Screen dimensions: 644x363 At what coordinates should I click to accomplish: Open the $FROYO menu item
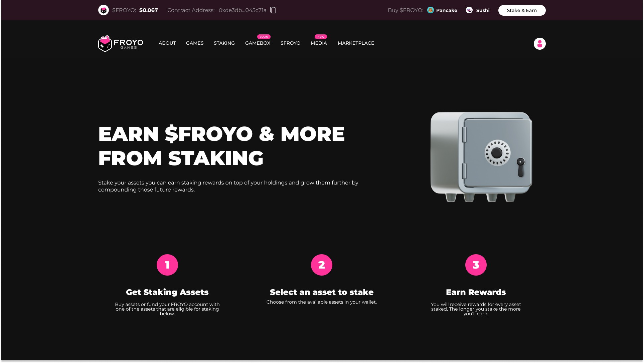[290, 43]
